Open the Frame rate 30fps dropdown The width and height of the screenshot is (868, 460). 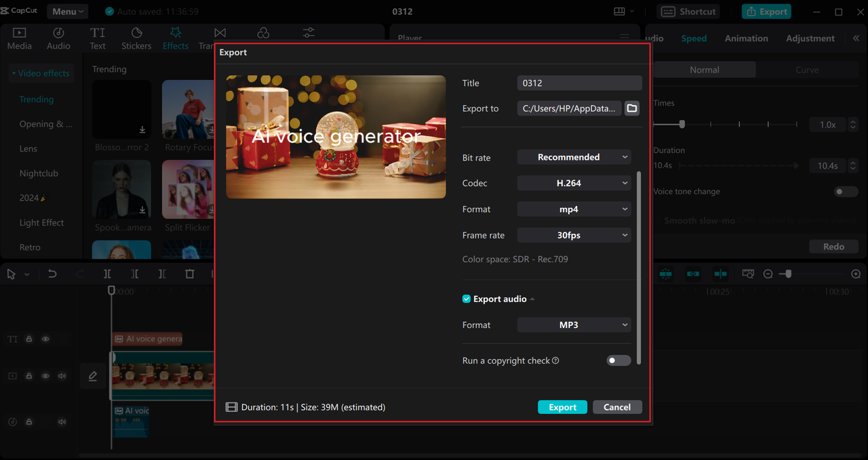click(574, 235)
